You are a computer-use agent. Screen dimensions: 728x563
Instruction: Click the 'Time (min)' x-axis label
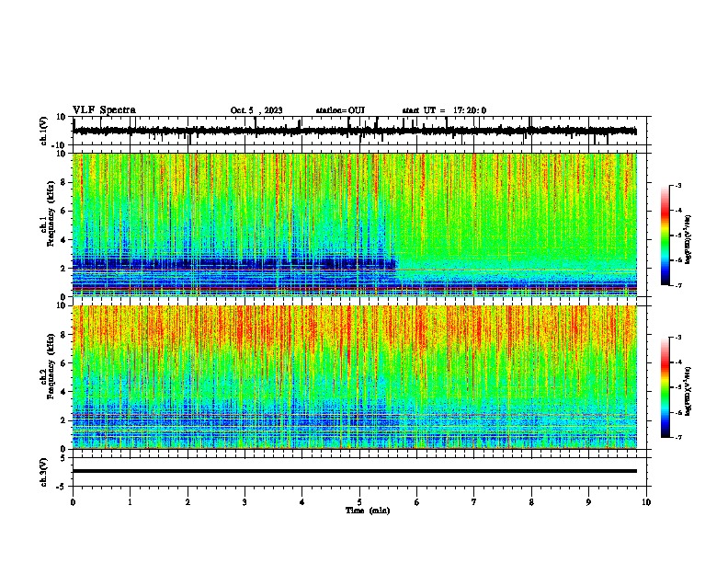(x=368, y=511)
